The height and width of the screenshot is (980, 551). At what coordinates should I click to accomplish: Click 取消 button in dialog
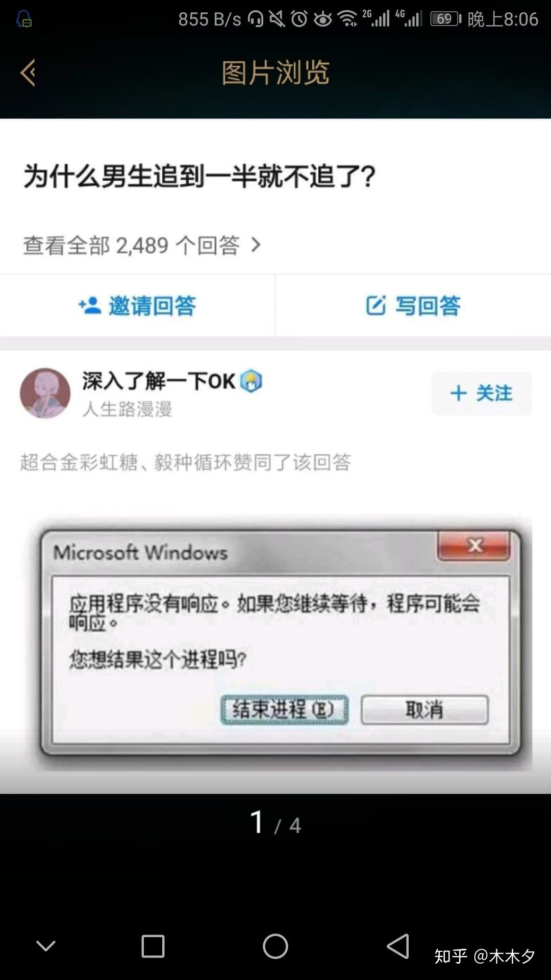pos(424,709)
